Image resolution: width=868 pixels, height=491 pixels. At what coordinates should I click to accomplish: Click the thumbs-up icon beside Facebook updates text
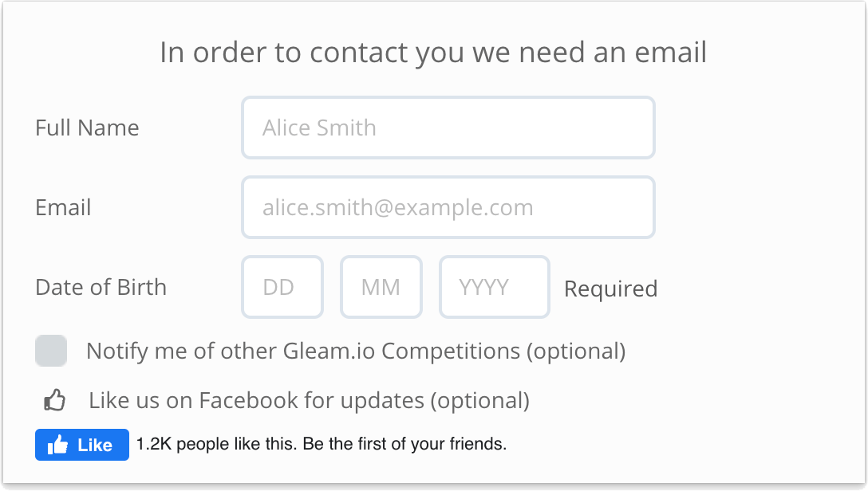click(x=53, y=399)
